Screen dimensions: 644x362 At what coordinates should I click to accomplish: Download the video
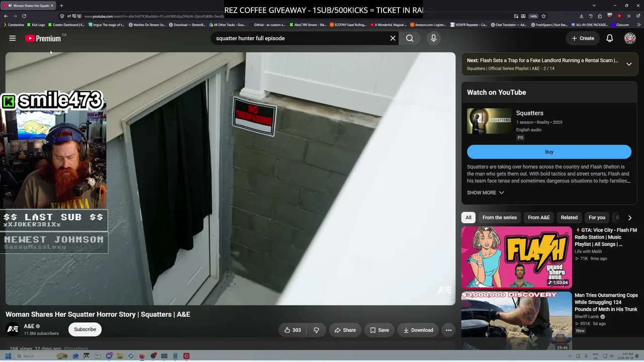point(418,330)
